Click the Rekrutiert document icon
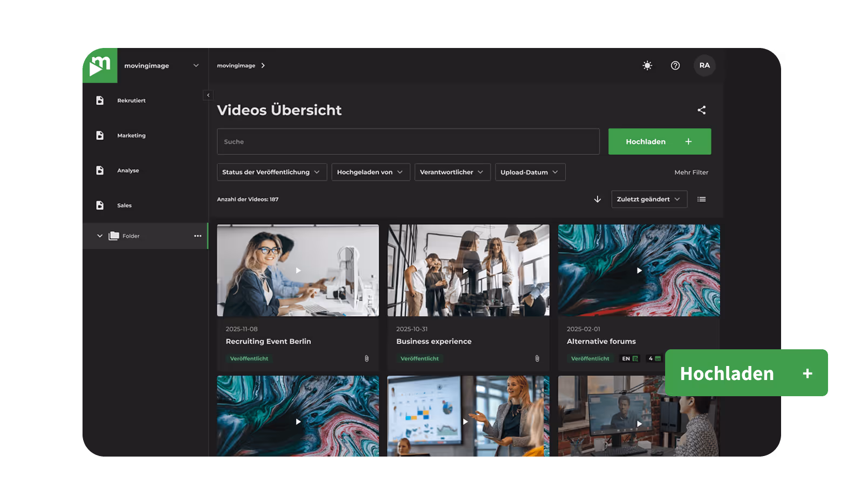Image resolution: width=862 pixels, height=504 pixels. (100, 100)
